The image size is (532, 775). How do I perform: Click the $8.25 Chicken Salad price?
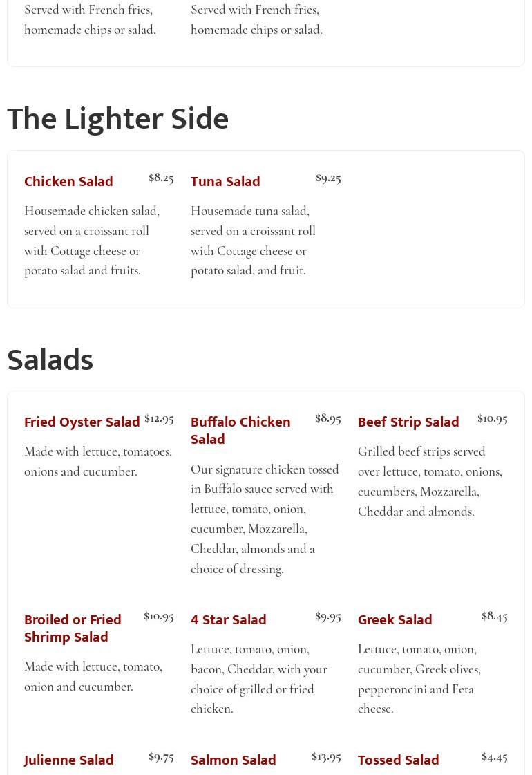pyautogui.click(x=161, y=178)
